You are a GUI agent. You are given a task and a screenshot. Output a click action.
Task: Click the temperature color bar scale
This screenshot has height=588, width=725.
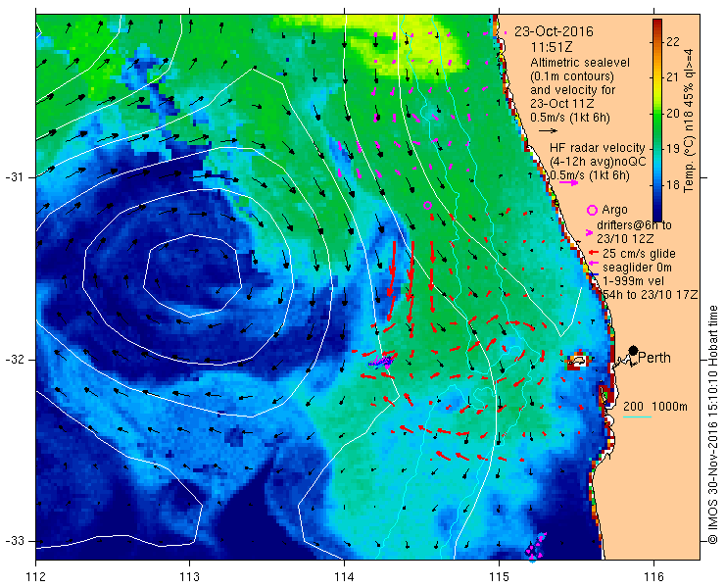[x=657, y=121]
